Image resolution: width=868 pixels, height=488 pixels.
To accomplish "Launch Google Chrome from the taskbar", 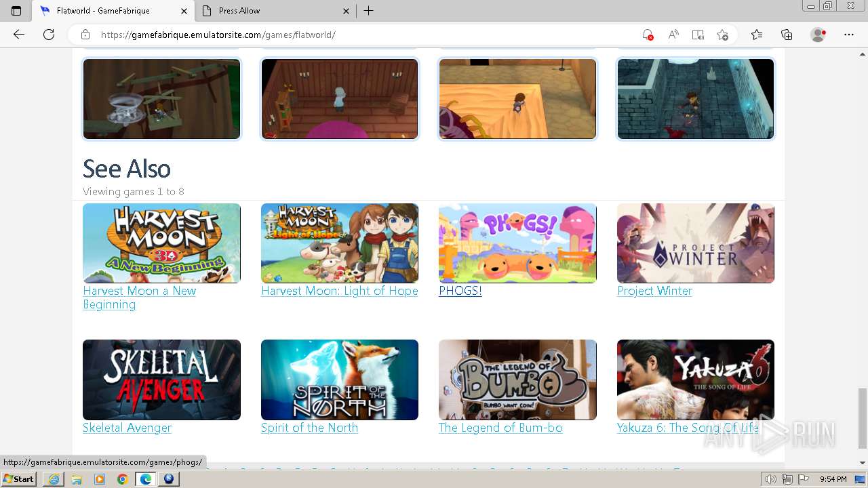I will [x=123, y=479].
